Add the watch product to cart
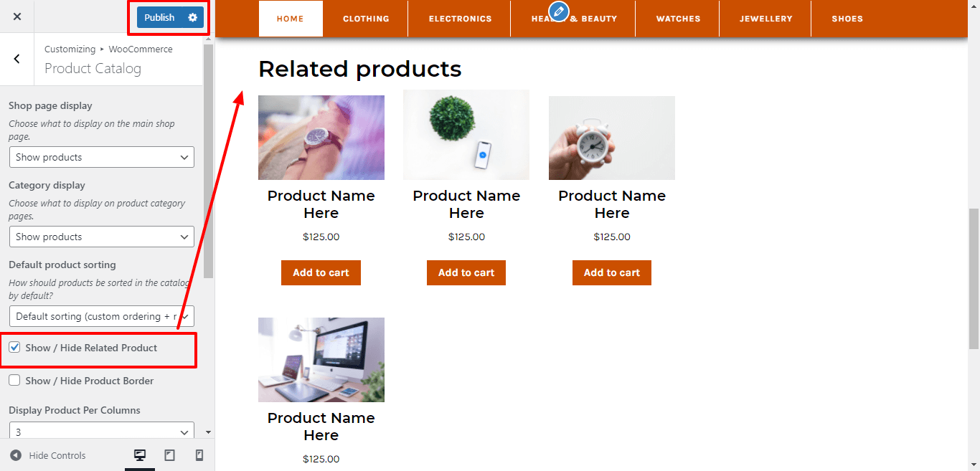Viewport: 980px width, 471px height. [x=321, y=272]
